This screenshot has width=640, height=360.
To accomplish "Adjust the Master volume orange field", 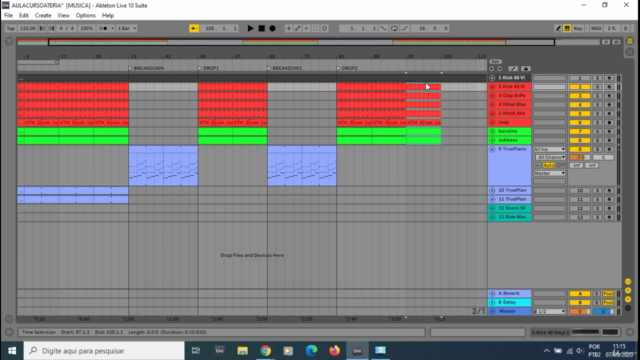I will click(580, 311).
